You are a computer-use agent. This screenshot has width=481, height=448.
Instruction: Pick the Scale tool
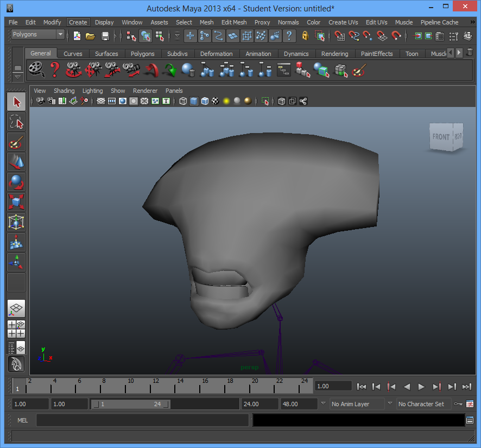(16, 203)
